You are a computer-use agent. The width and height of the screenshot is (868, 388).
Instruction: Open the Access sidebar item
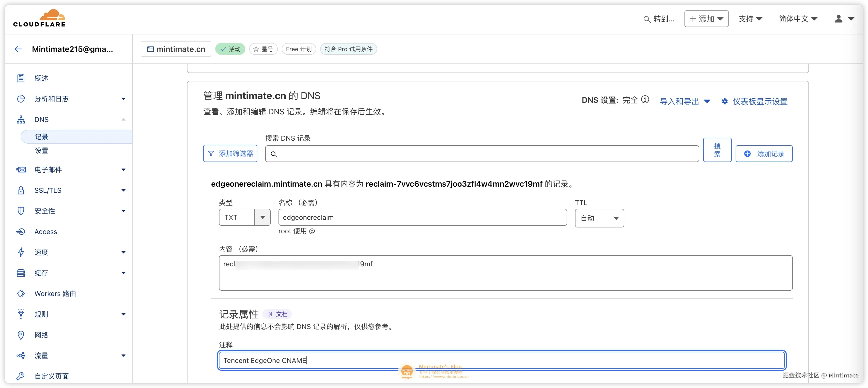pos(46,232)
